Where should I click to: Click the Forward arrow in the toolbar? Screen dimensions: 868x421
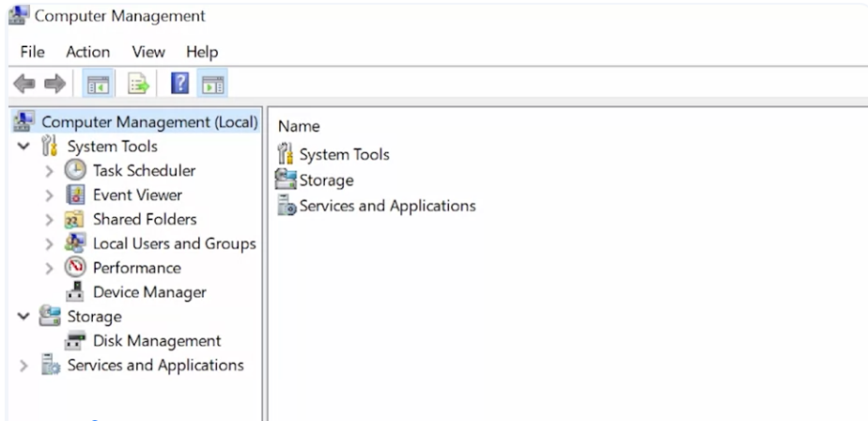pos(54,85)
